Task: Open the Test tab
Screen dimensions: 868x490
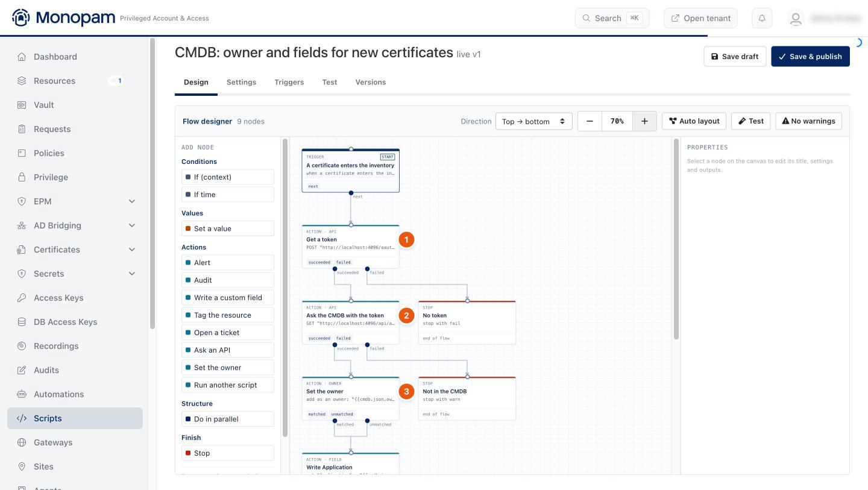Action: pos(329,82)
